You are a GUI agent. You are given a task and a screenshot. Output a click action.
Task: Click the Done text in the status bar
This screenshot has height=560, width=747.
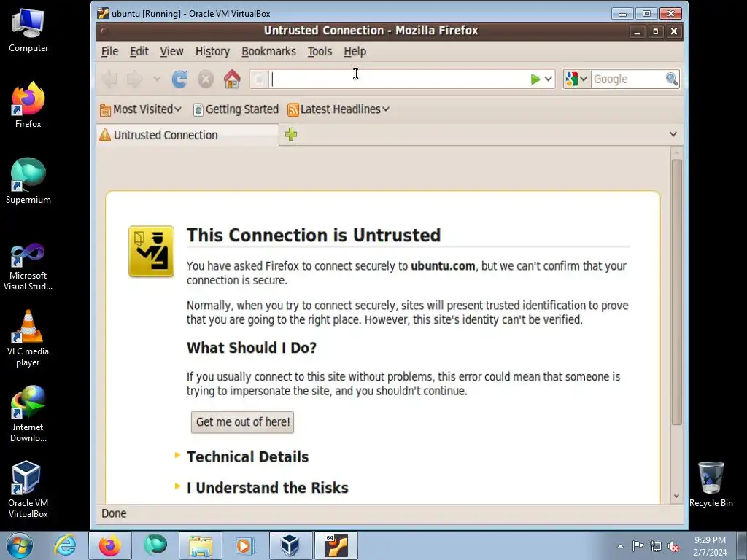(x=114, y=513)
